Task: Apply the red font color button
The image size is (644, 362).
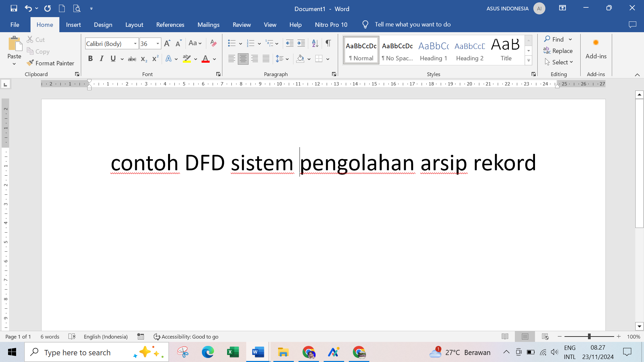Action: point(206,59)
